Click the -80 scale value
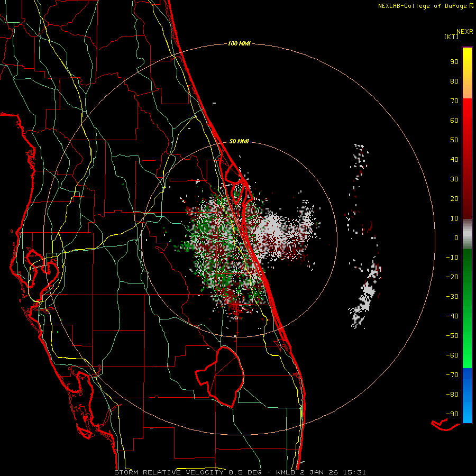This screenshot has height=476, width=476. (452, 395)
